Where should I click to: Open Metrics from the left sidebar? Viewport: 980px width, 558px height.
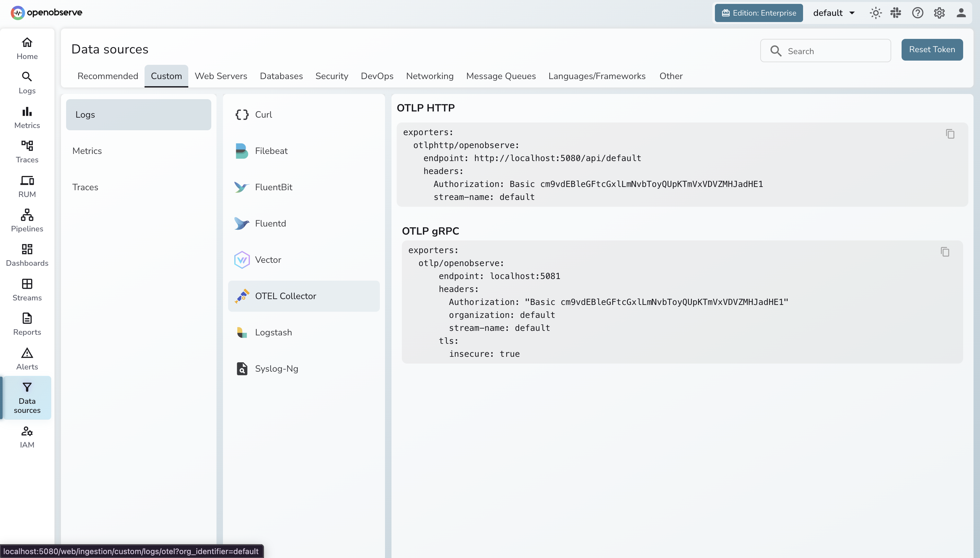point(27,117)
